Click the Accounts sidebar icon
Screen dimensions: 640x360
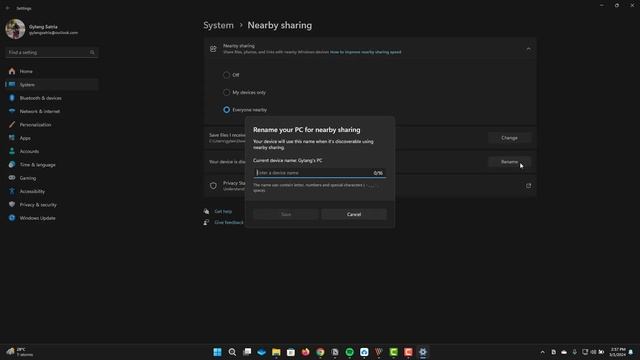click(x=12, y=151)
